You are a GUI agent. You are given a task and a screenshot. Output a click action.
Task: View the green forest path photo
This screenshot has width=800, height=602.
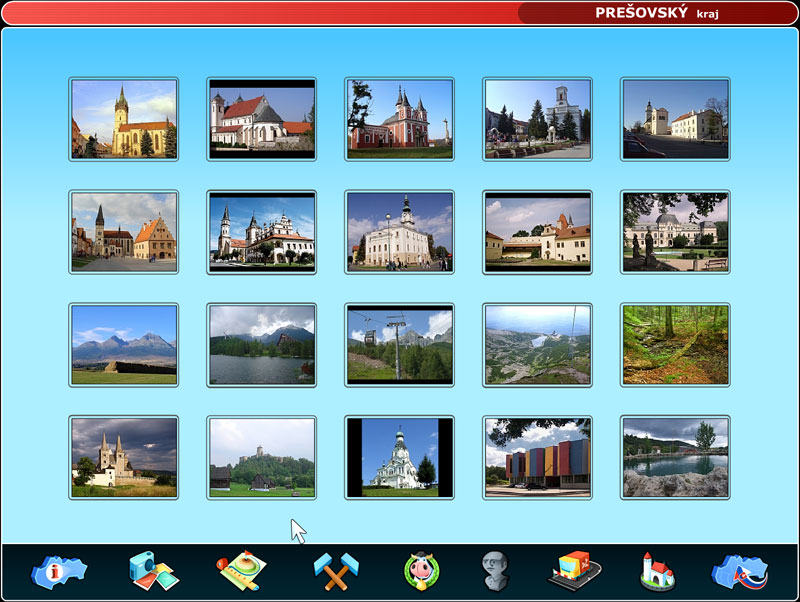[675, 345]
